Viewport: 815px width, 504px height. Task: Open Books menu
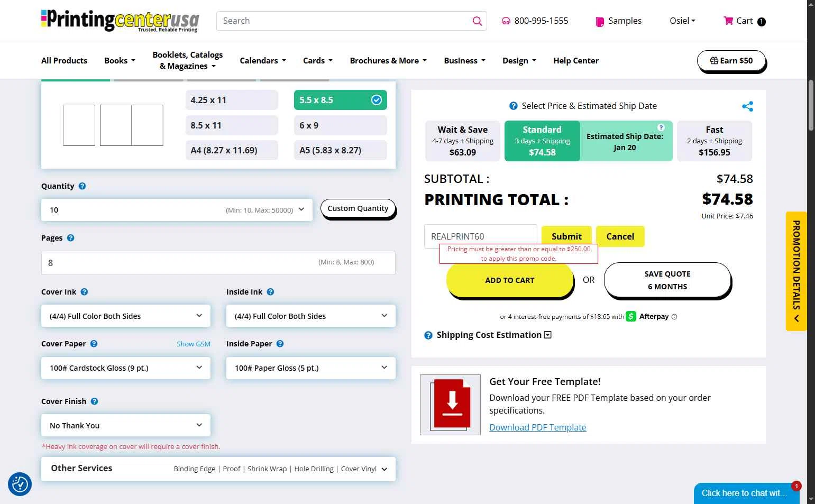click(x=120, y=61)
